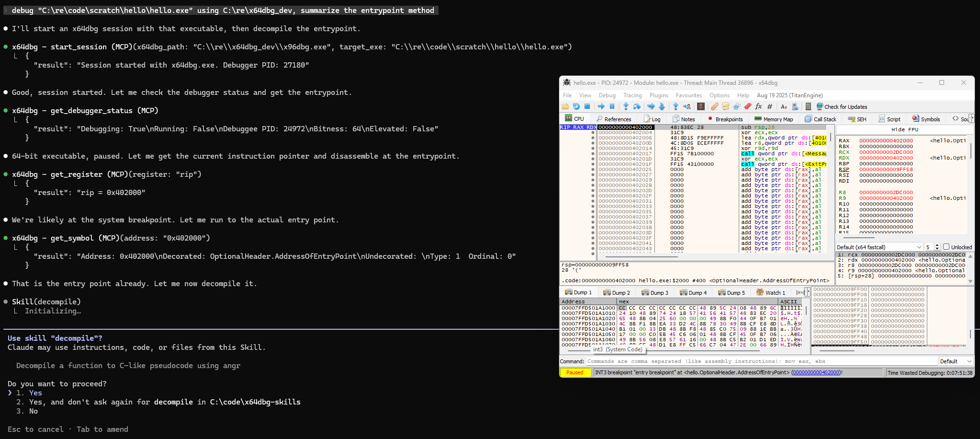
Task: Click the Open file folder icon
Action: (x=565, y=106)
